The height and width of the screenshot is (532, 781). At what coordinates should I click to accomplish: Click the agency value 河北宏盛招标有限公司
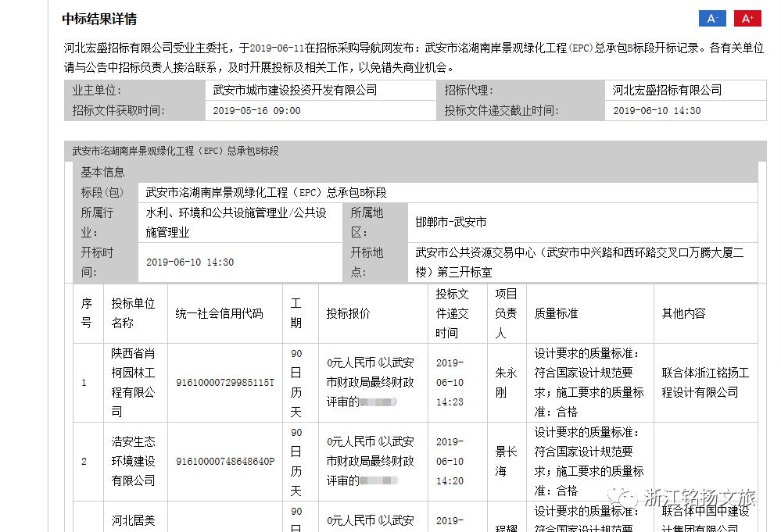(667, 90)
